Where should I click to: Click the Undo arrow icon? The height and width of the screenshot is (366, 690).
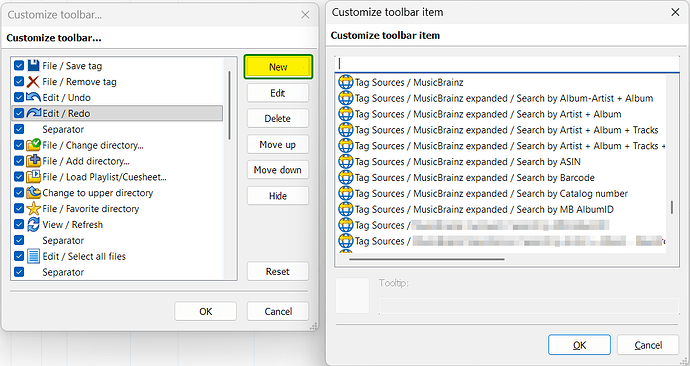click(x=33, y=97)
